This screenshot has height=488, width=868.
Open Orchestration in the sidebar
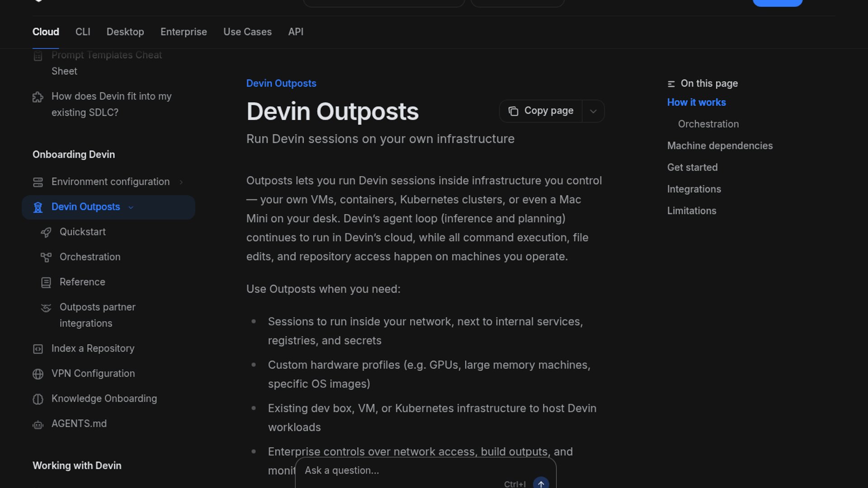[90, 257]
